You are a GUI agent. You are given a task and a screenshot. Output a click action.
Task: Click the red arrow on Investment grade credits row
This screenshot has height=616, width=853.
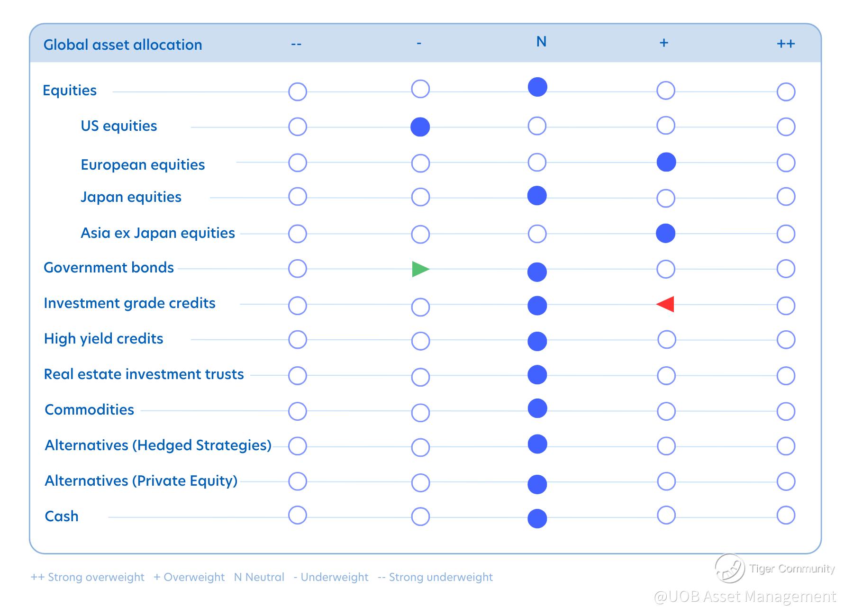(x=665, y=304)
